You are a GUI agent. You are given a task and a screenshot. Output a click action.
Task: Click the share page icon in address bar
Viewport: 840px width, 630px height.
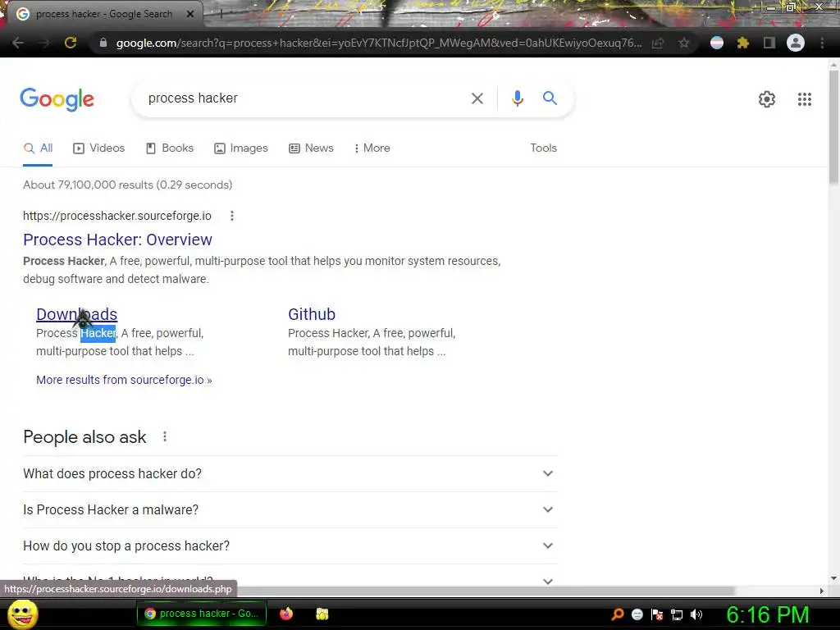coord(658,43)
